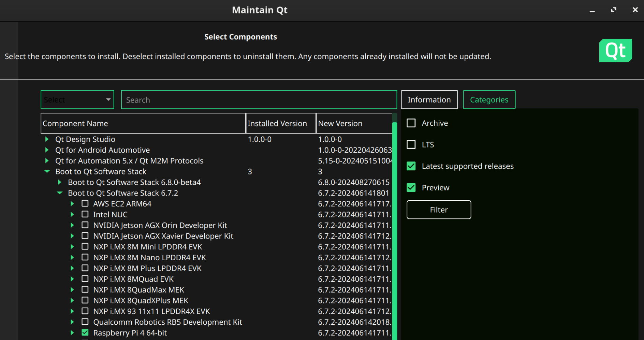Click into the Search field
644x340 pixels.
coord(259,100)
